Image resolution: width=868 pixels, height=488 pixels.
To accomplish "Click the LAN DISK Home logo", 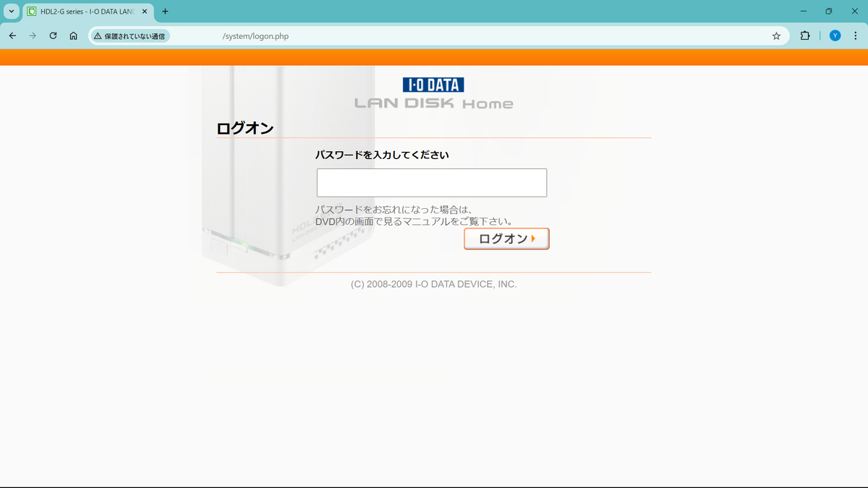I will pos(434,102).
